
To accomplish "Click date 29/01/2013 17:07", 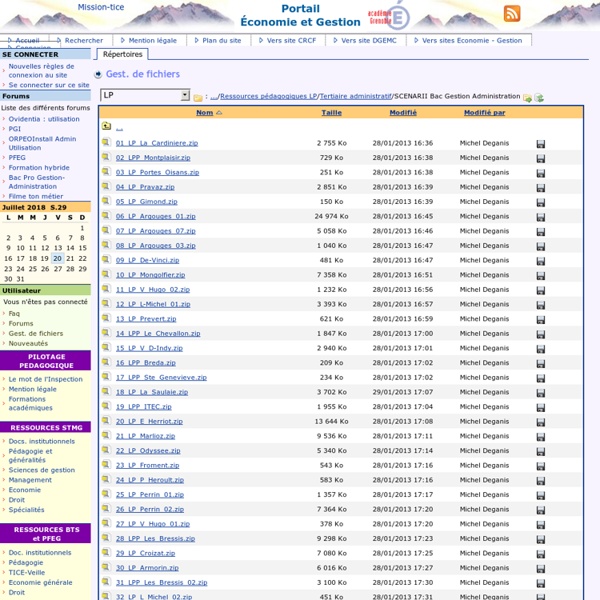I will pyautogui.click(x=403, y=392).
